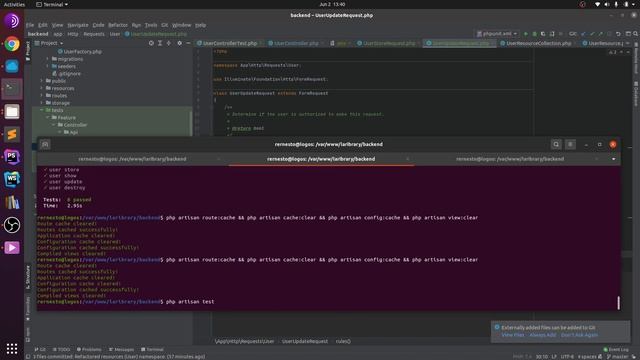Viewport: 640px width, 360px height.
Task: Open the Terminal app menu in top bar
Action: click(52, 4)
